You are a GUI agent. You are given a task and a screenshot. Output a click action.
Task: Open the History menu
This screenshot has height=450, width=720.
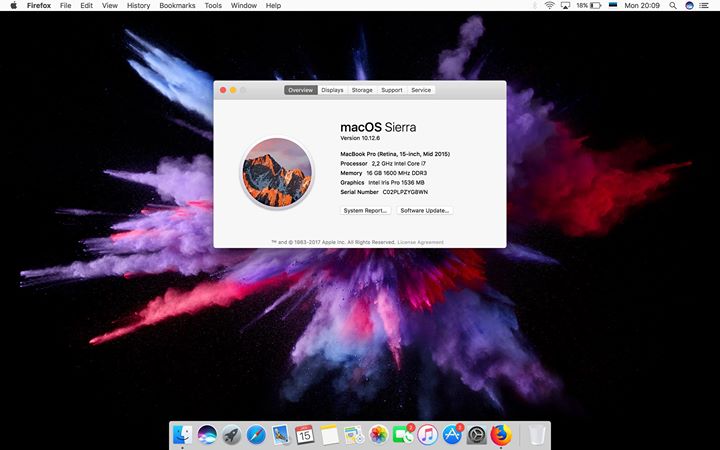138,6
